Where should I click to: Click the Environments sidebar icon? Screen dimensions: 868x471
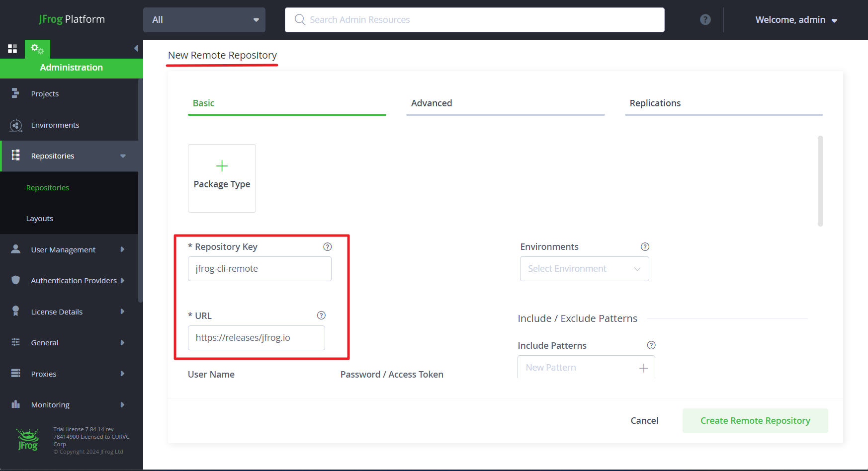click(16, 125)
